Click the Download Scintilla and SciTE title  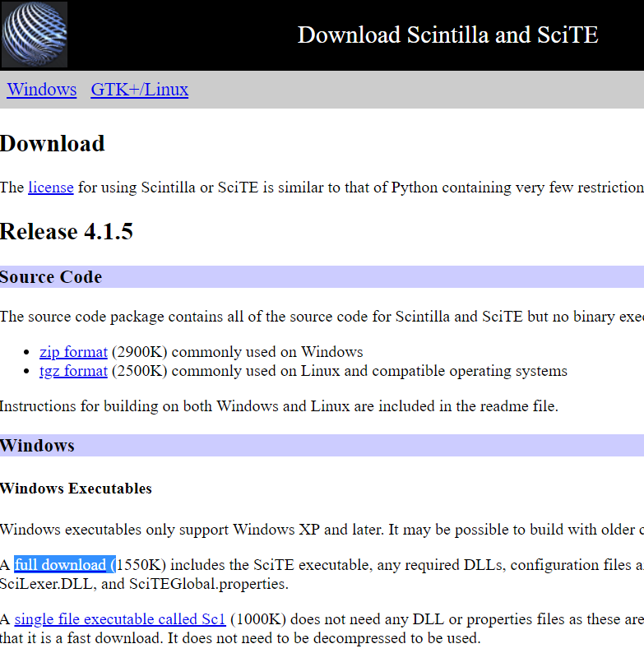pyautogui.click(x=448, y=35)
